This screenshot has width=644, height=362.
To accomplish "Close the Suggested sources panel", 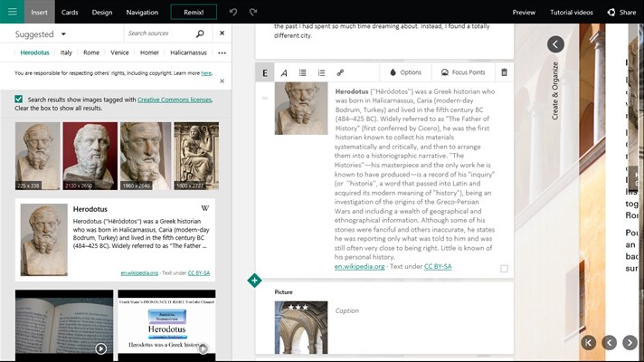I will 222,33.
